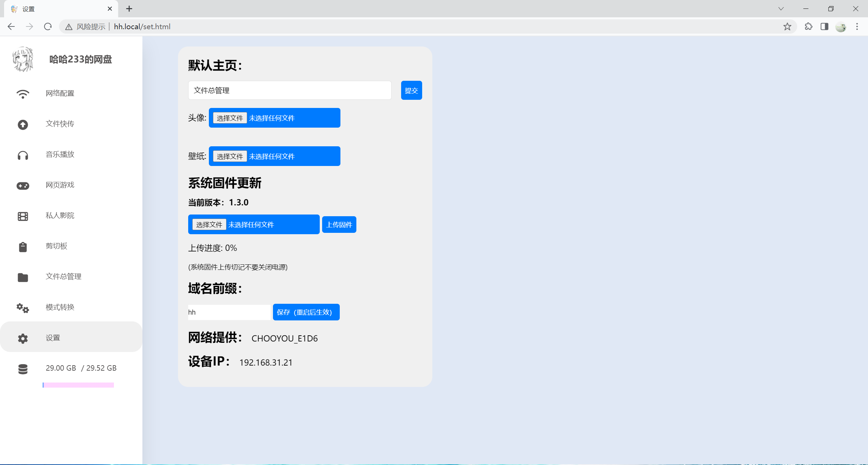Select the 设置 menu item in the sidebar
The width and height of the screenshot is (868, 465).
pyautogui.click(x=53, y=338)
